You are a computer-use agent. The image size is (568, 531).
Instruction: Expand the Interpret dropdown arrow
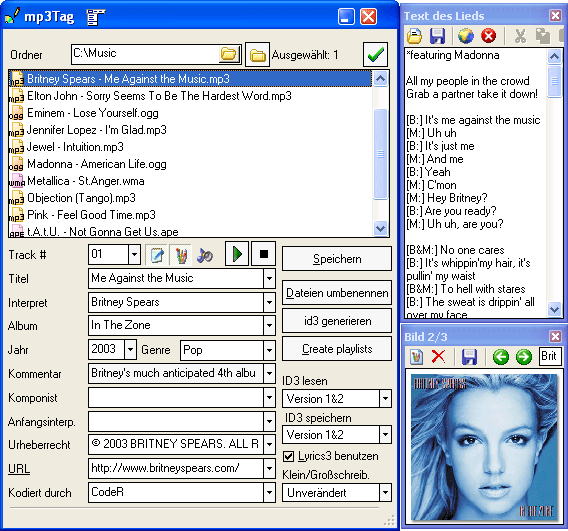269,302
